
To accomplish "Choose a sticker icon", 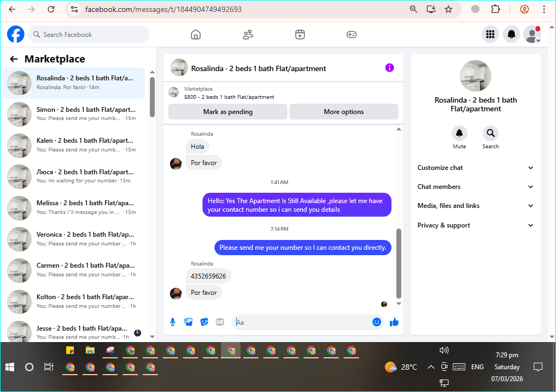I will coord(204,322).
